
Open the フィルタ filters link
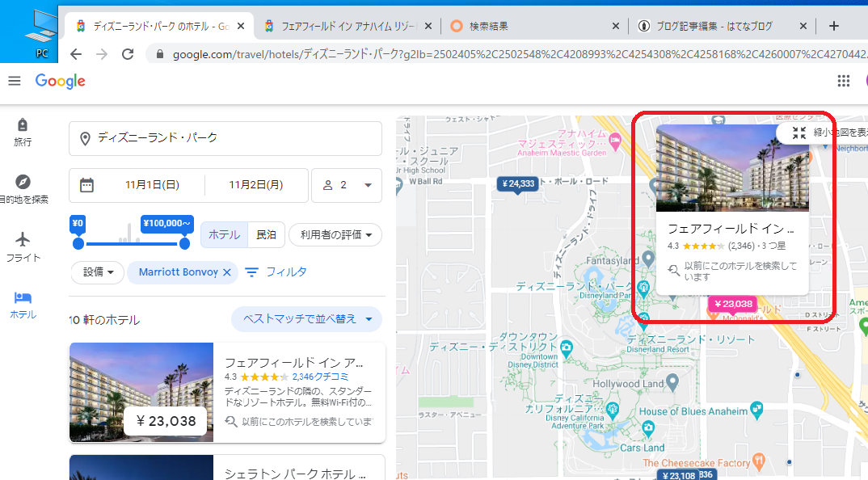(276, 272)
